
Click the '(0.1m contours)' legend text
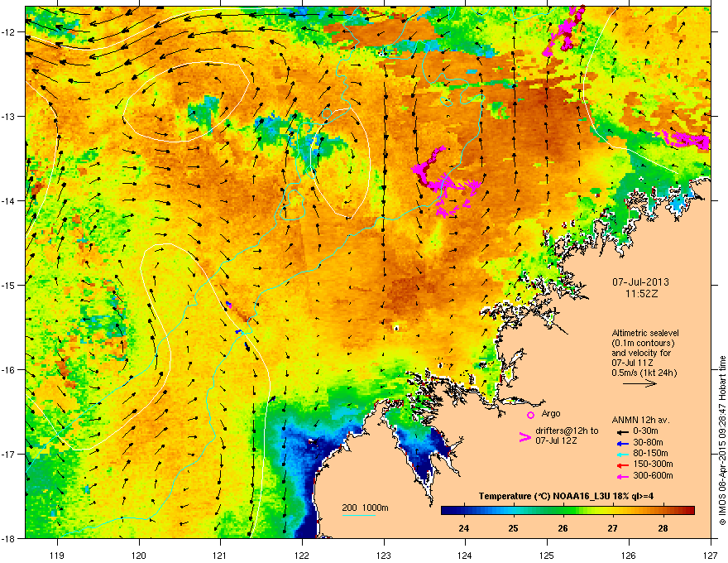tap(643, 344)
